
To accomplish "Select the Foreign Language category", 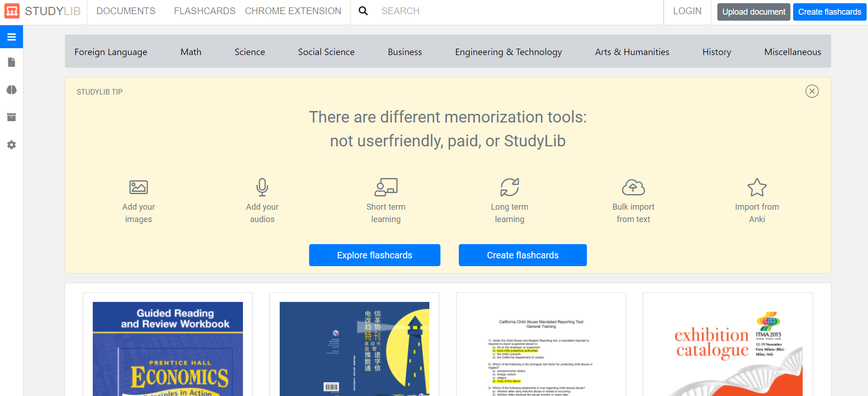I will coord(111,52).
